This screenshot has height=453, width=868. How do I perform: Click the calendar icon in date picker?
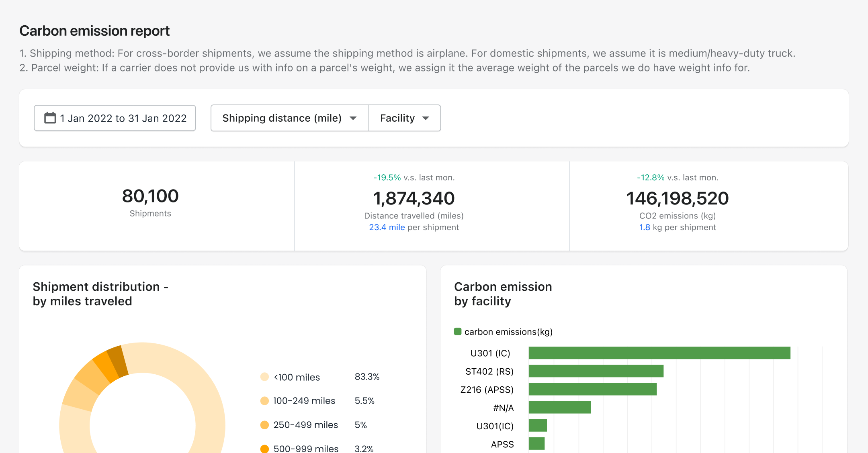tap(50, 118)
